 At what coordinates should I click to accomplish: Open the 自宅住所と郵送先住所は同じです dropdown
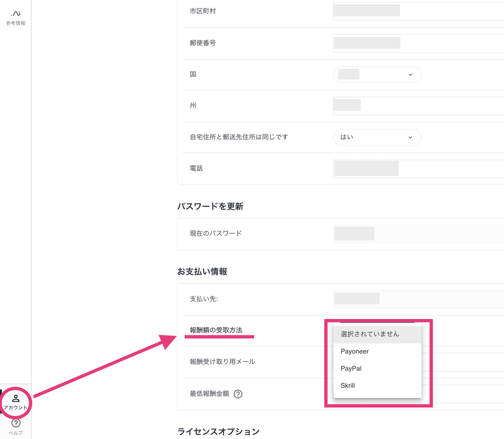click(x=377, y=137)
